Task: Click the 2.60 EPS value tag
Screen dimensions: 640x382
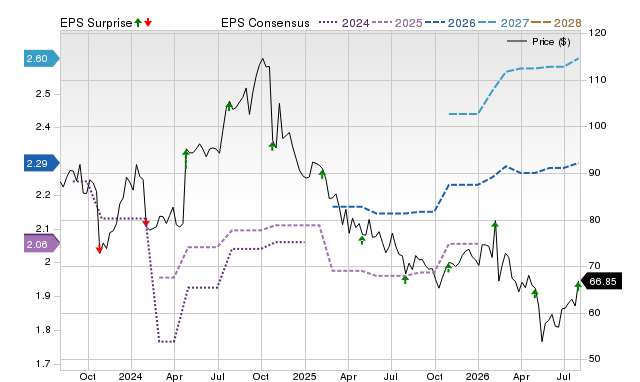Action: click(x=41, y=58)
